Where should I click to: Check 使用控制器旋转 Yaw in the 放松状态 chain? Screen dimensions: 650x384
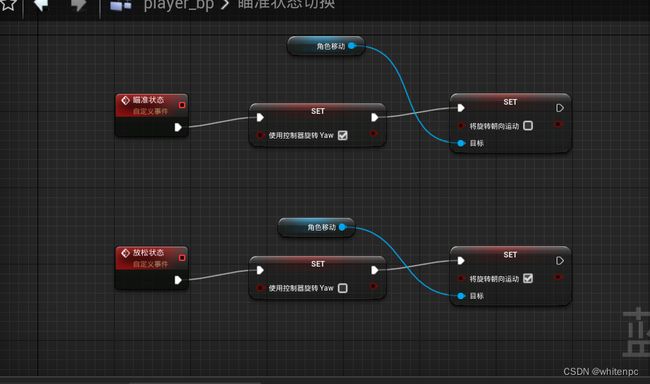pos(342,288)
